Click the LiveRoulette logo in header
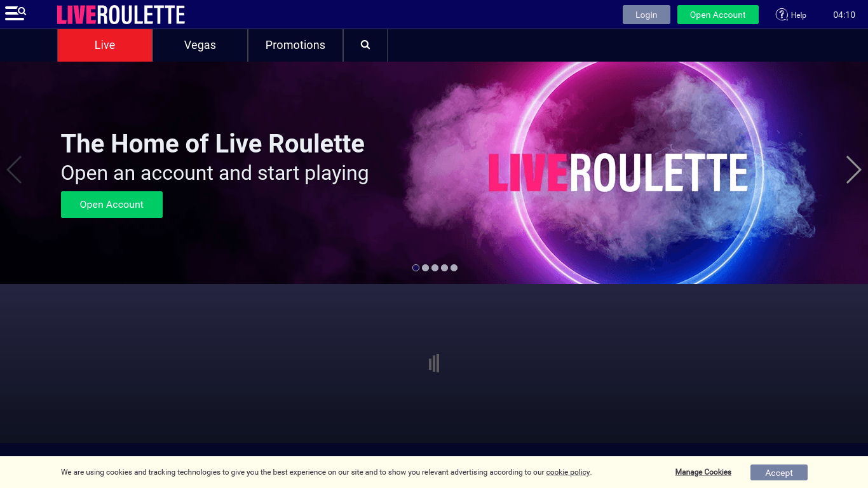 point(121,15)
